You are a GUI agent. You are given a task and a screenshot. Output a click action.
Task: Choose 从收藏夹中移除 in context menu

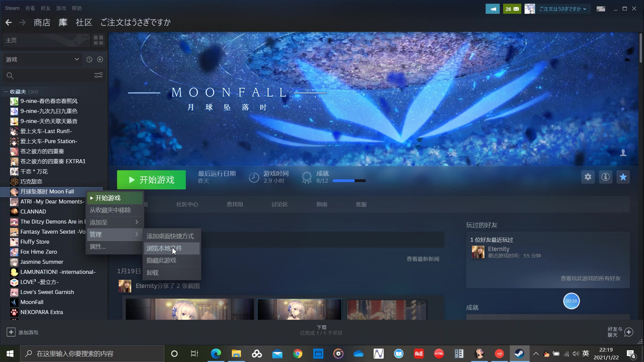[x=114, y=210]
